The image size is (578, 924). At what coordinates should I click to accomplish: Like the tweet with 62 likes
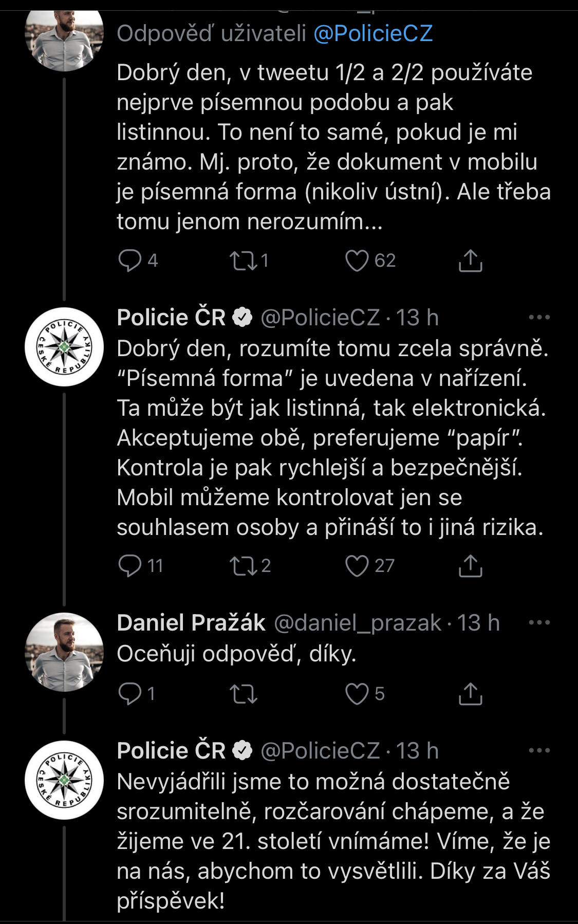coord(357,261)
